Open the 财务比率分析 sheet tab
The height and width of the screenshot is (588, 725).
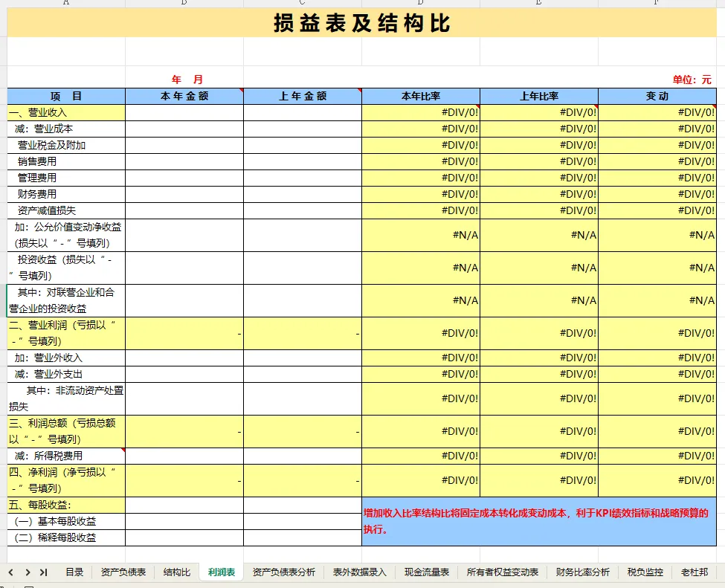point(582,572)
